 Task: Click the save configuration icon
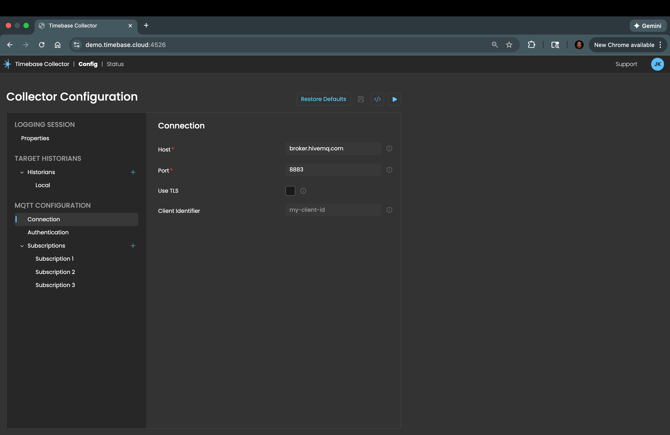(361, 99)
